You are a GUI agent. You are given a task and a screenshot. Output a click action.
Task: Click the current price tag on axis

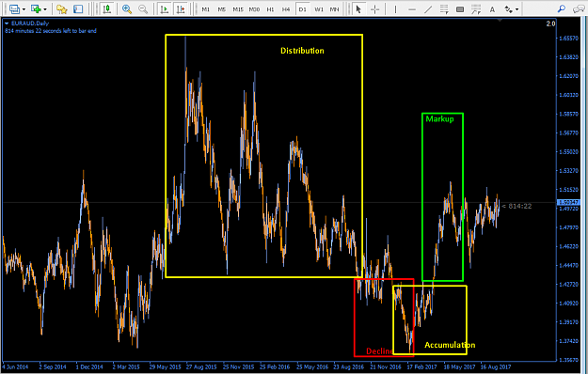tap(568, 202)
